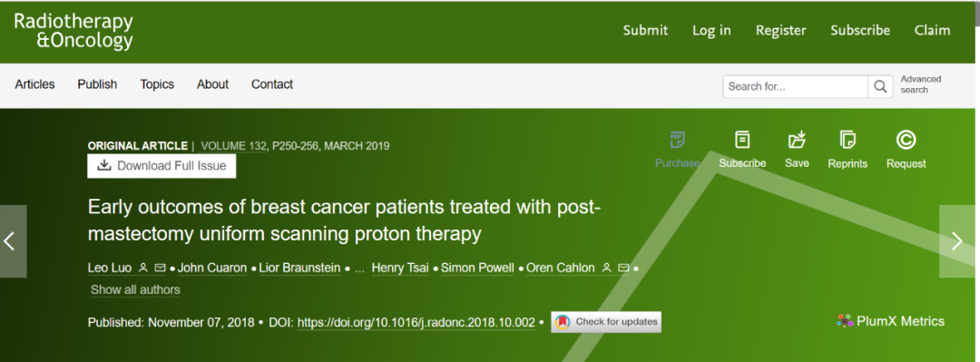980x362 pixels.
Task: Click Download Full Issue button
Action: click(x=162, y=166)
